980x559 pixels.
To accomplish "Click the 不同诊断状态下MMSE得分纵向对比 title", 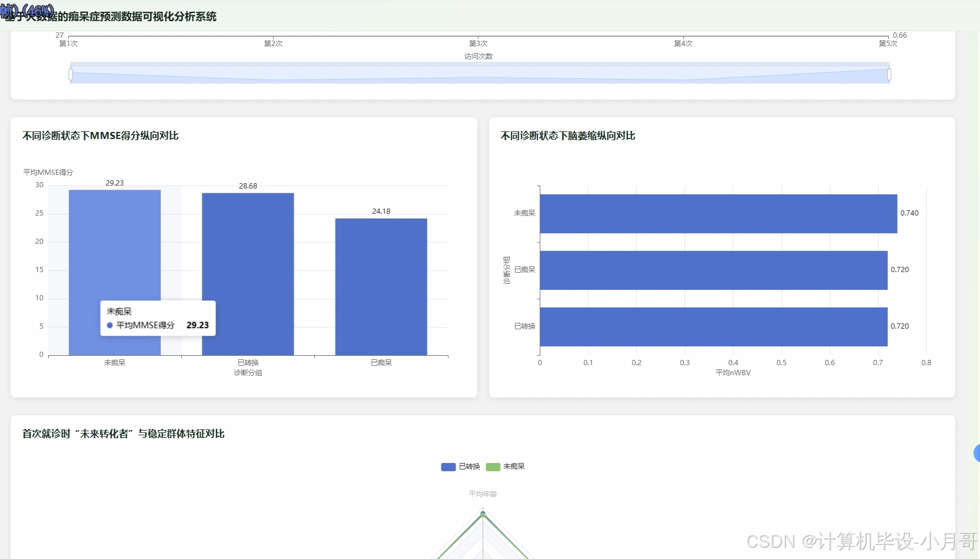I will click(101, 135).
